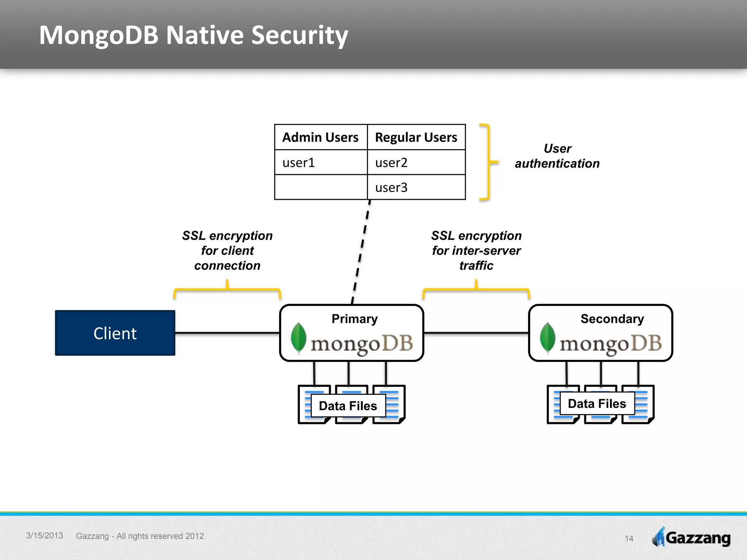Click rightmost data file icon under Secondary

coord(638,404)
